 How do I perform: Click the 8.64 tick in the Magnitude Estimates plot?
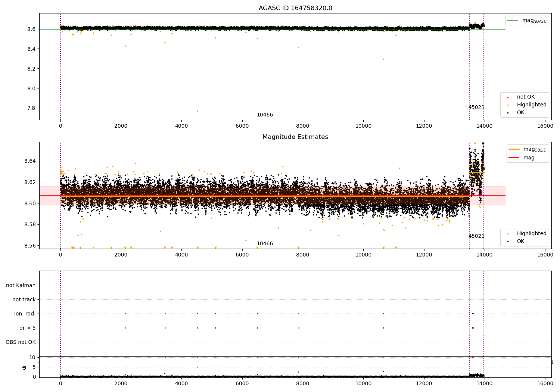29,161
